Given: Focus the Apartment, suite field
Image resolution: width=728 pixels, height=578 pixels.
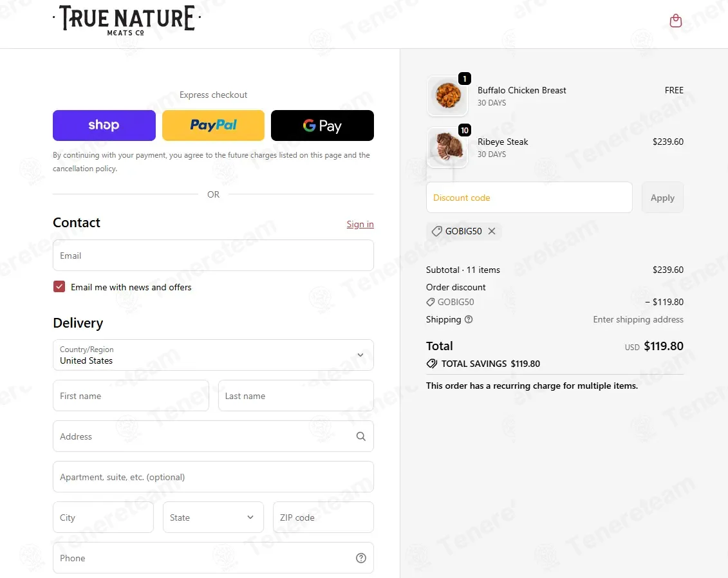Looking at the screenshot, I should [x=213, y=477].
